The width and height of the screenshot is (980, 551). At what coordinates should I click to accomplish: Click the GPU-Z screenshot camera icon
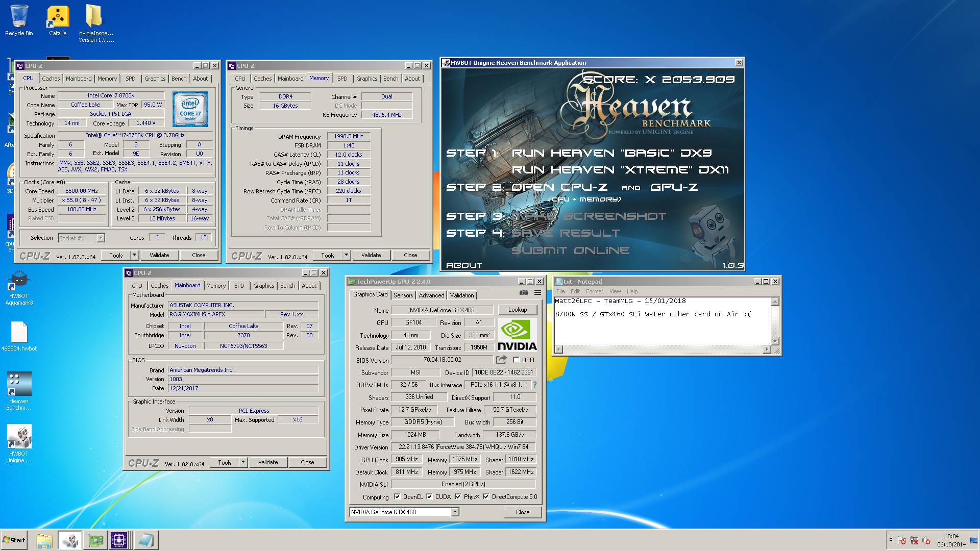click(x=523, y=292)
